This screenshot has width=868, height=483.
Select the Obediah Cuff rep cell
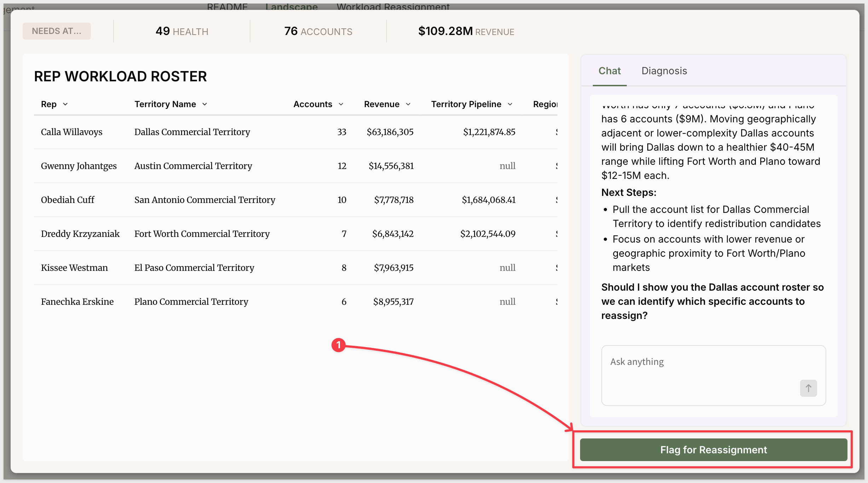(x=68, y=200)
